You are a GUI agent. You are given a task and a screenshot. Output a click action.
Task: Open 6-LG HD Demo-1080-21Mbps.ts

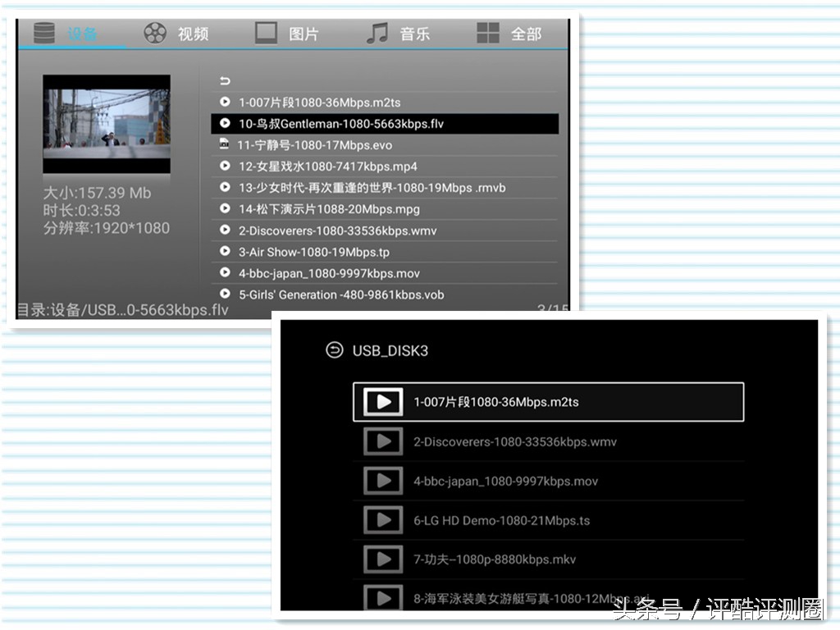point(548,520)
